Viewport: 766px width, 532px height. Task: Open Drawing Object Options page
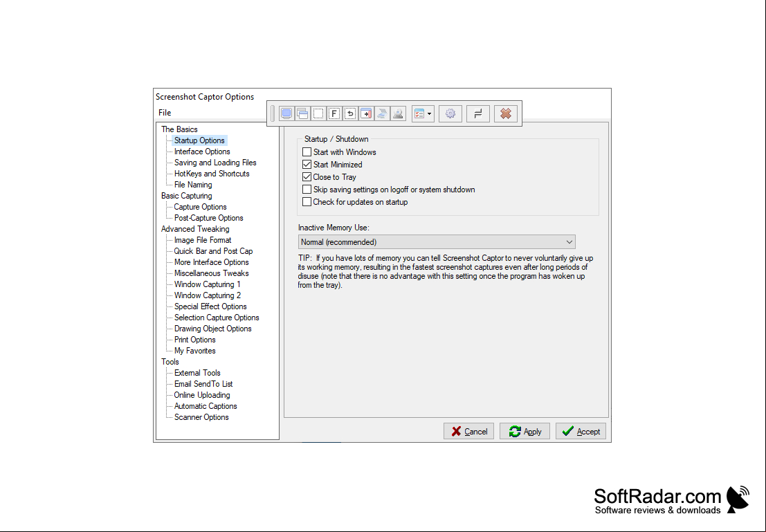pyautogui.click(x=213, y=329)
